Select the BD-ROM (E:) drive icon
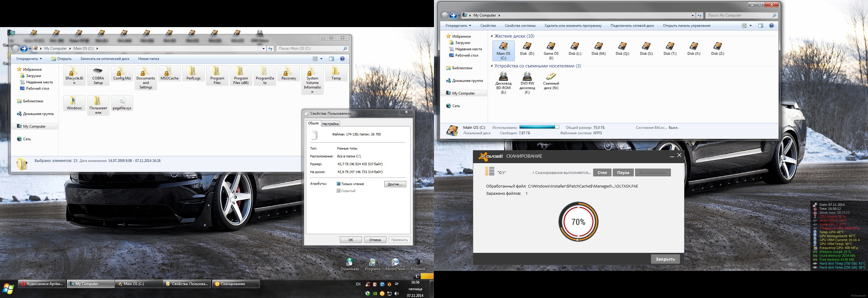 tap(503, 83)
